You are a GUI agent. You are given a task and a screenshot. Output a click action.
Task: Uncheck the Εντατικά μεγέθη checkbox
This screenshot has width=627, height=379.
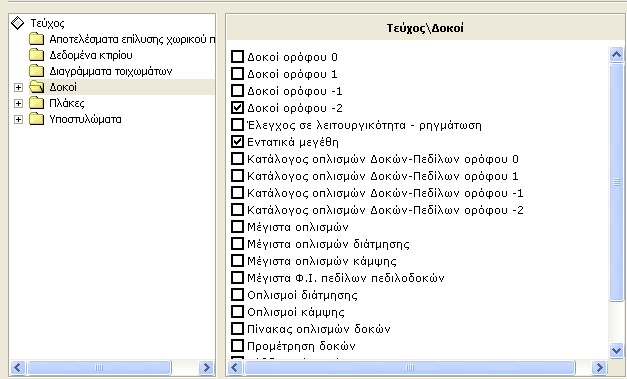[238, 142]
